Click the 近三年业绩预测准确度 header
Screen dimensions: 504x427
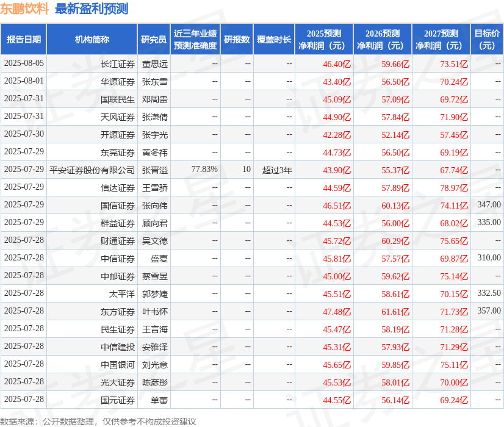pos(195,39)
